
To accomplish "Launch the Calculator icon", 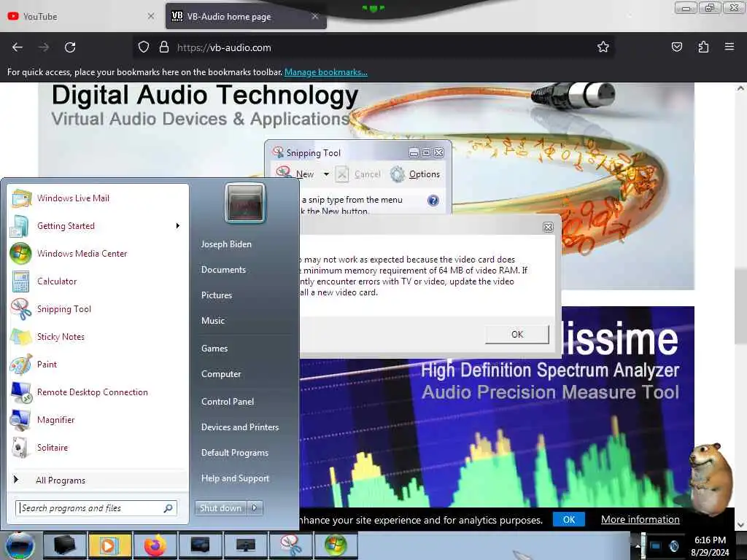I will coord(21,281).
